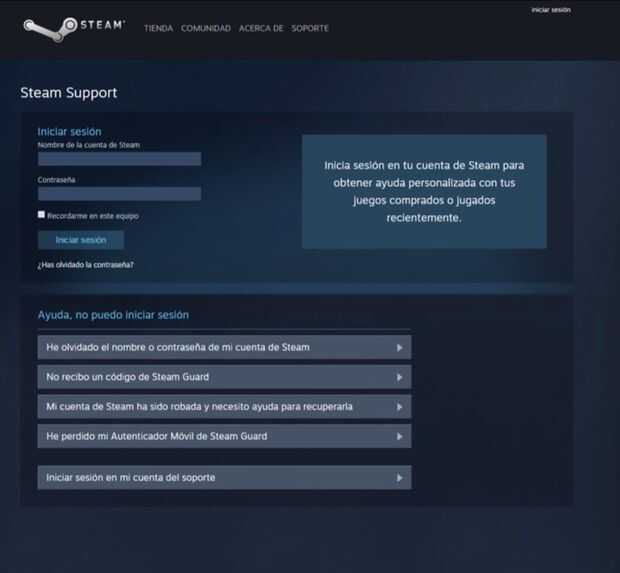
Task: Open '¿Has olvidado la contraseña?' link
Action: point(85,265)
